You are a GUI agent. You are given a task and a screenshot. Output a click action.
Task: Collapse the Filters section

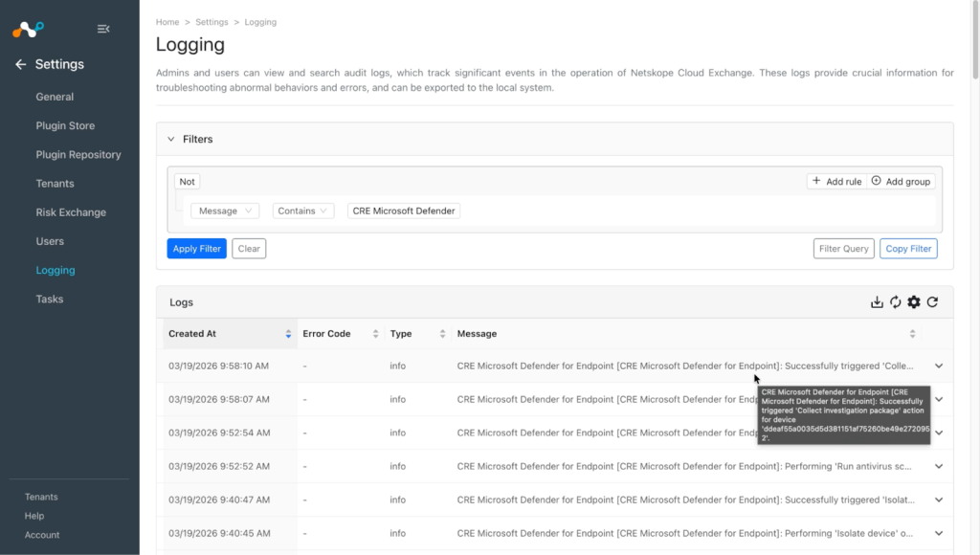pos(170,139)
